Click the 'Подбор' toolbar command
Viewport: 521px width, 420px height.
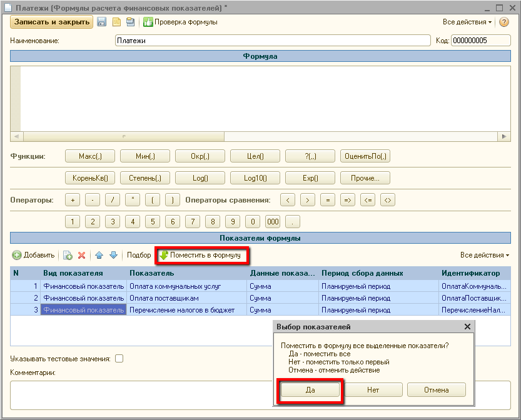click(x=139, y=256)
